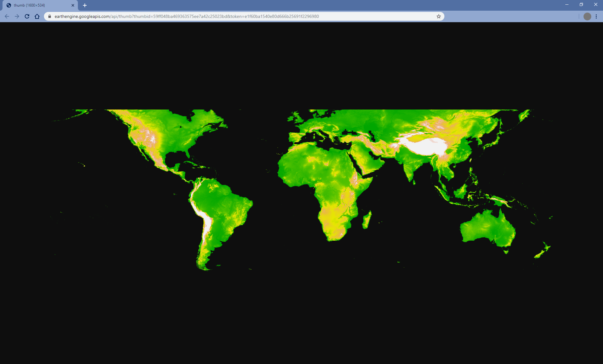Reload the Earth Engine thumbnail page
The image size is (603, 364).
(x=27, y=16)
